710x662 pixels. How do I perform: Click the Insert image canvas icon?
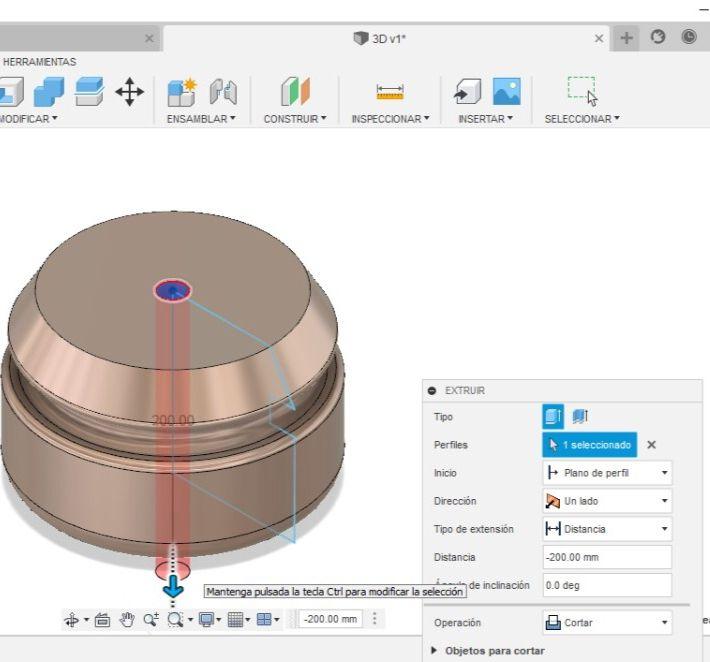(507, 91)
